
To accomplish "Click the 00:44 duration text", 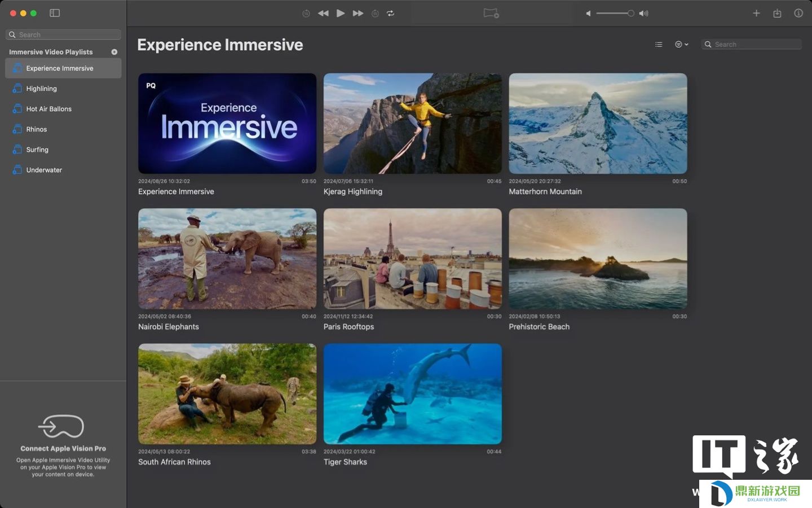I will 494,452.
